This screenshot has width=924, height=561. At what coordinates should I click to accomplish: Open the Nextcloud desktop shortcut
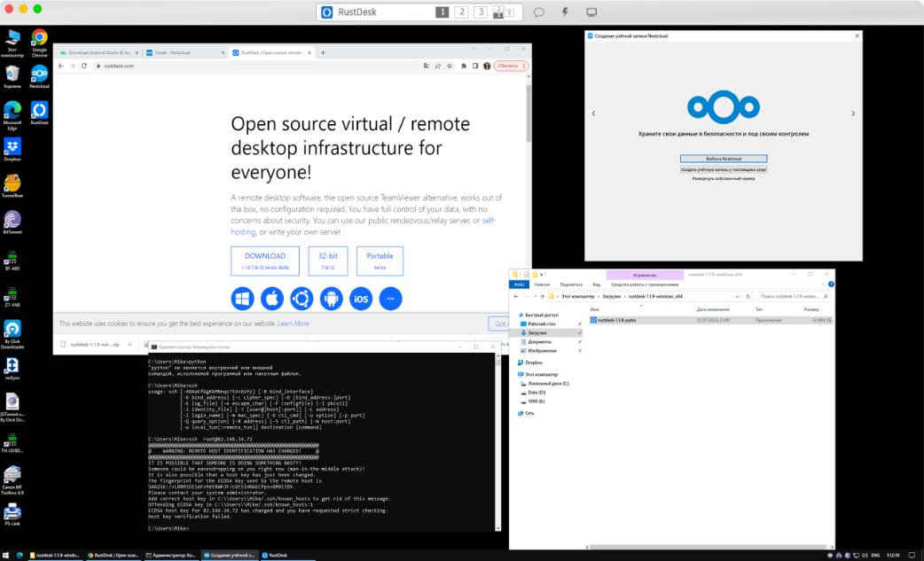pyautogui.click(x=39, y=74)
